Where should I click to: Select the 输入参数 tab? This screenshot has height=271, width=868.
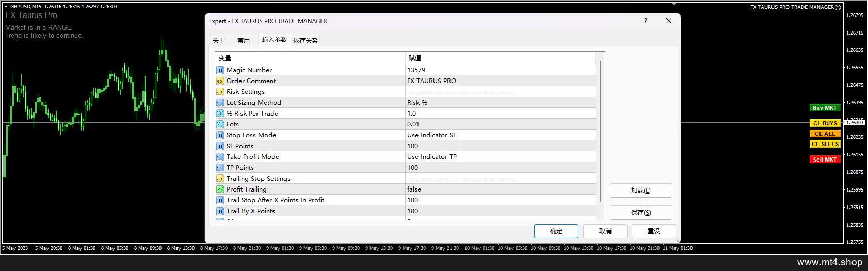274,40
